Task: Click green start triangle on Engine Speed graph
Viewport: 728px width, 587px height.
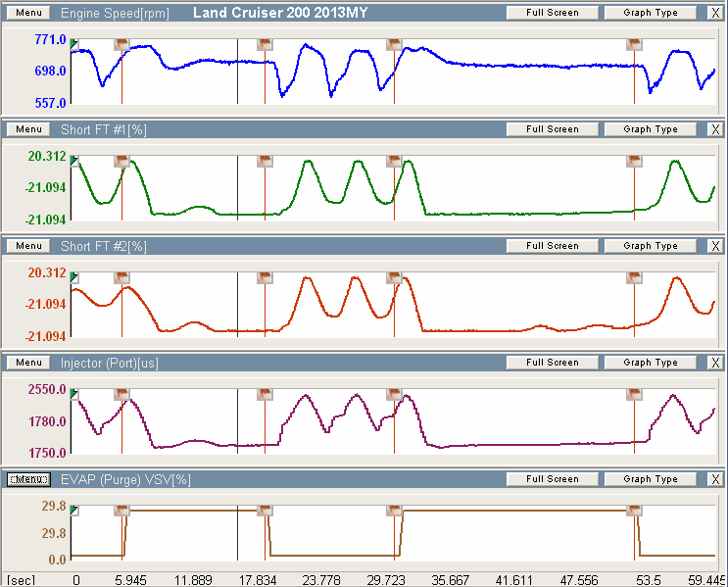Action: pos(74,44)
